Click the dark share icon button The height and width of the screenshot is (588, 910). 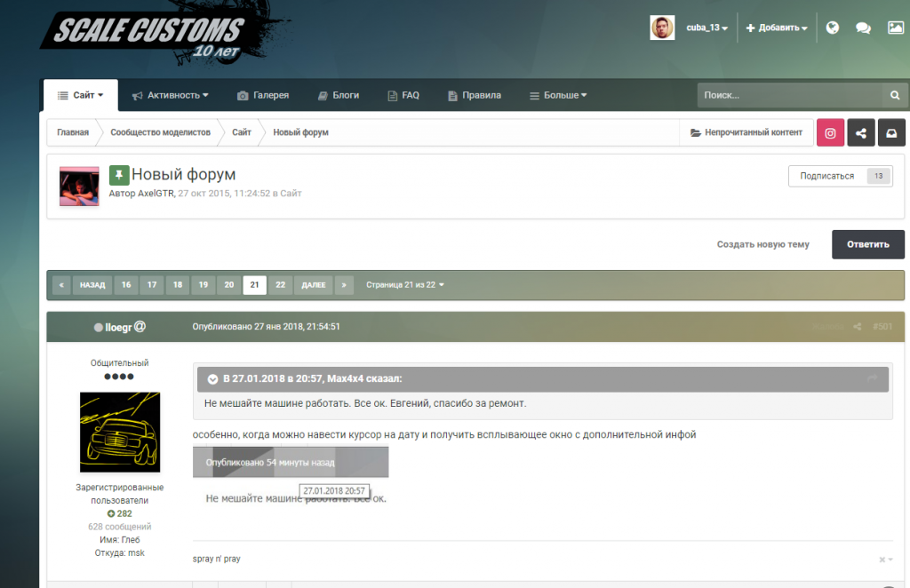[x=860, y=132]
